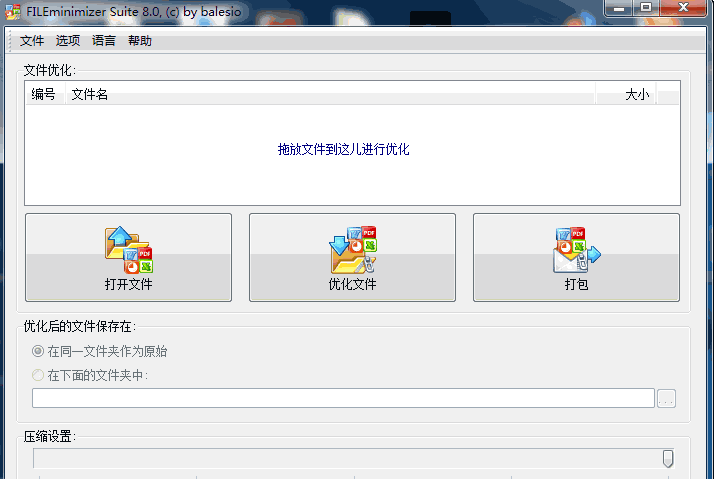Click the 打开文件 button
Image resolution: width=714 pixels, height=479 pixels.
click(x=128, y=257)
